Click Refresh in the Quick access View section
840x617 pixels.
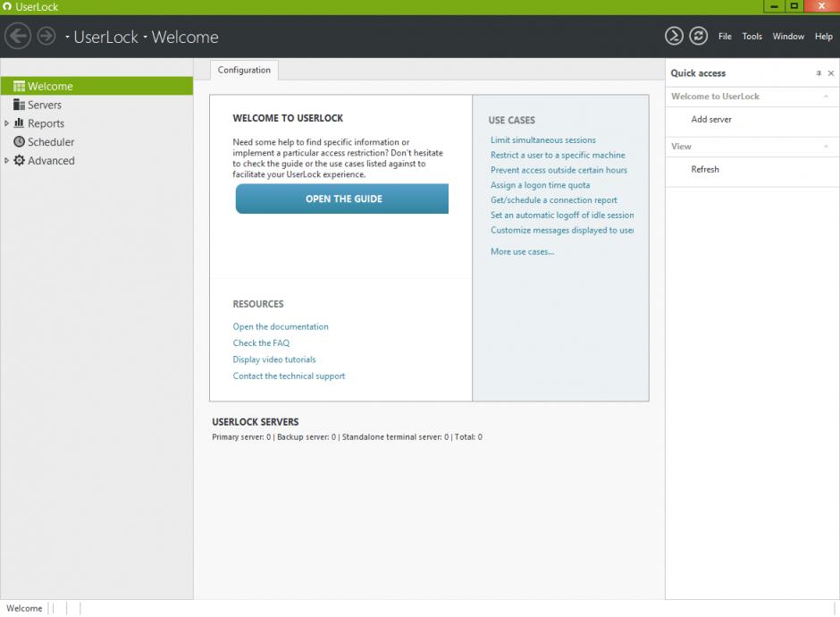tap(705, 169)
